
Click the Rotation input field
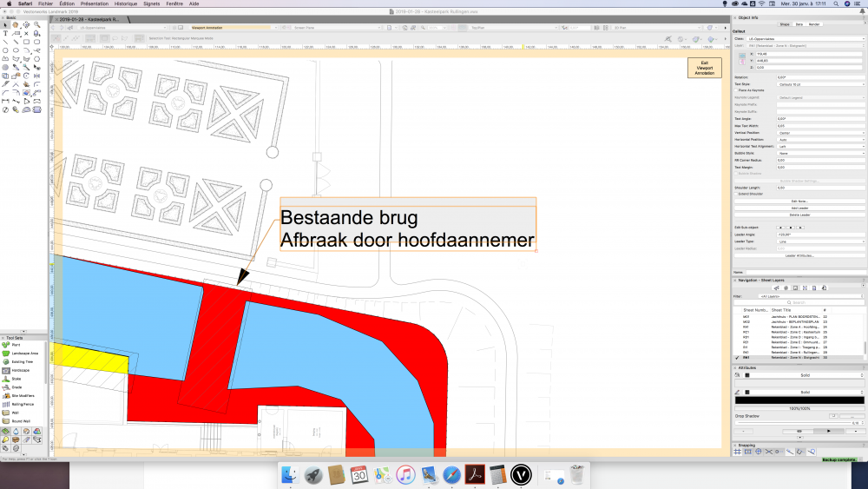point(820,77)
